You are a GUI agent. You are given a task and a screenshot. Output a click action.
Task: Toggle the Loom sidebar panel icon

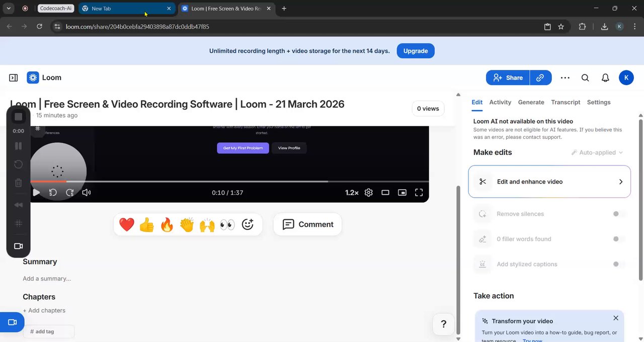point(14,78)
